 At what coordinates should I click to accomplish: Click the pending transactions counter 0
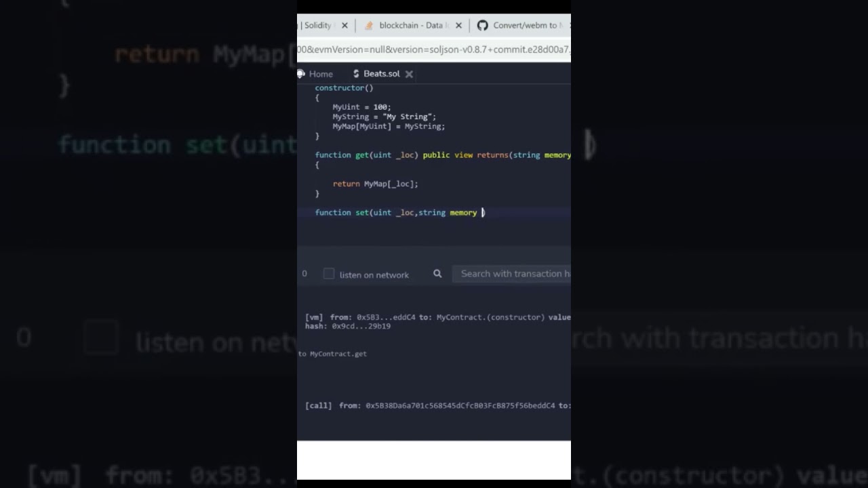pyautogui.click(x=304, y=274)
